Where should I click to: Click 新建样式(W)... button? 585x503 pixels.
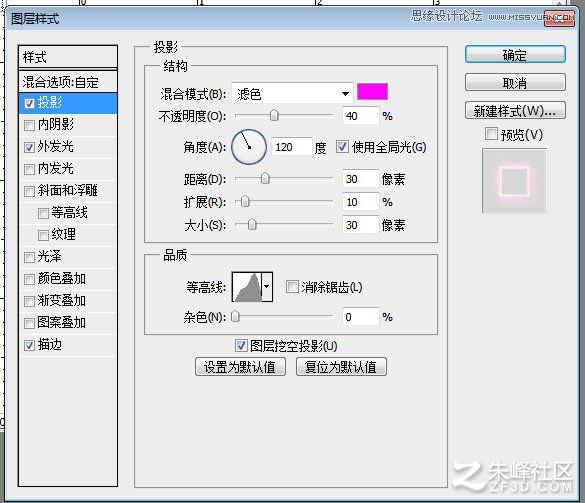tap(515, 111)
